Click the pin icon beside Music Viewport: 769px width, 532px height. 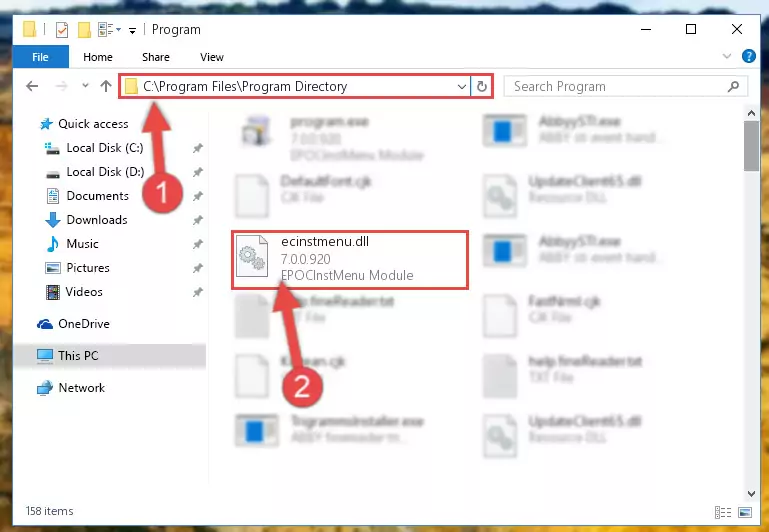click(197, 244)
